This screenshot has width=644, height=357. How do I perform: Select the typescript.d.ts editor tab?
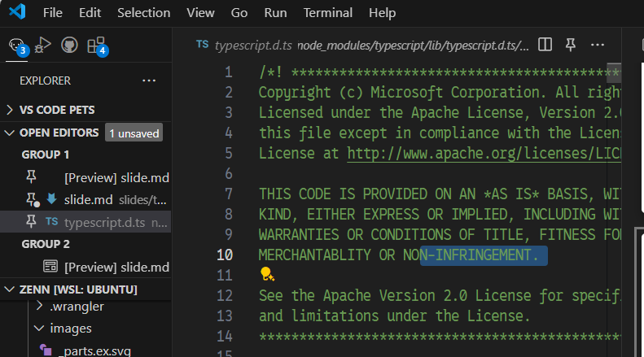[x=253, y=46]
